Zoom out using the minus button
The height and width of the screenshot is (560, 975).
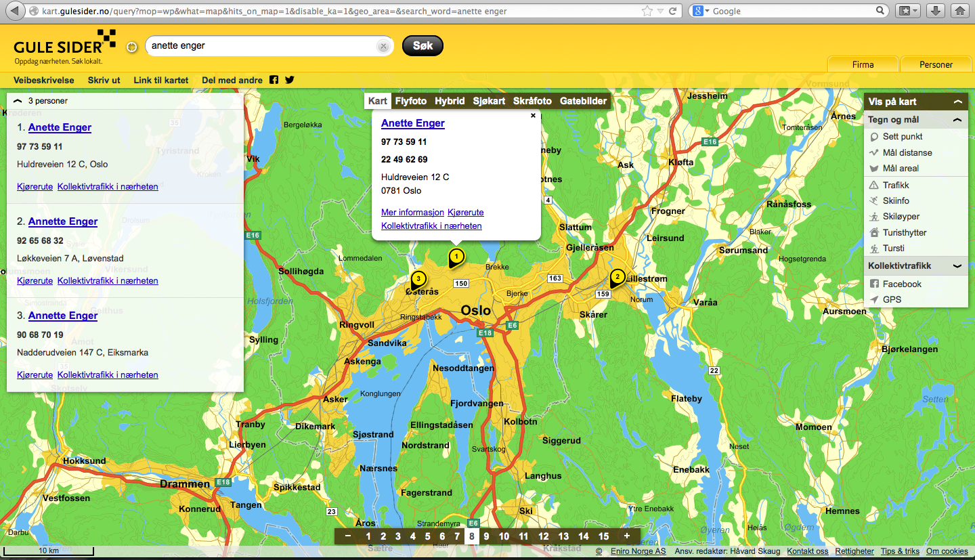[348, 536]
